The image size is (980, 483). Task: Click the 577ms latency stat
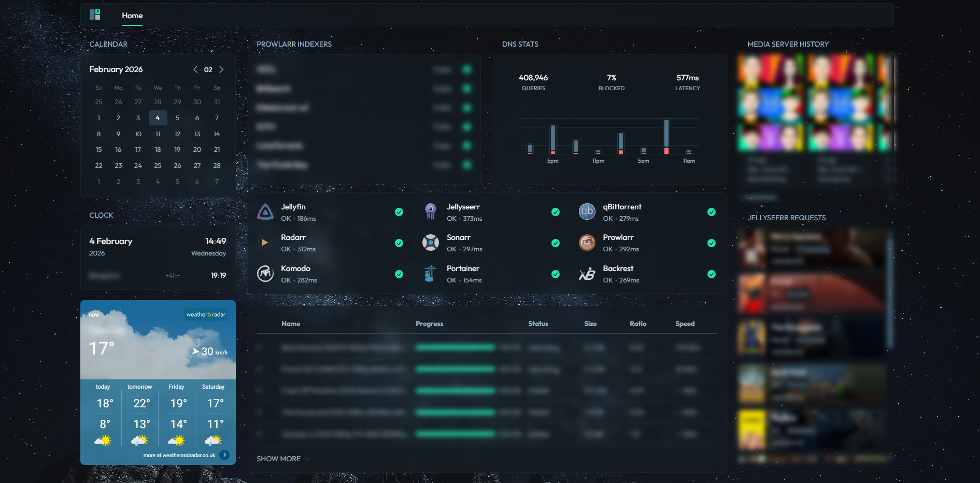688,82
